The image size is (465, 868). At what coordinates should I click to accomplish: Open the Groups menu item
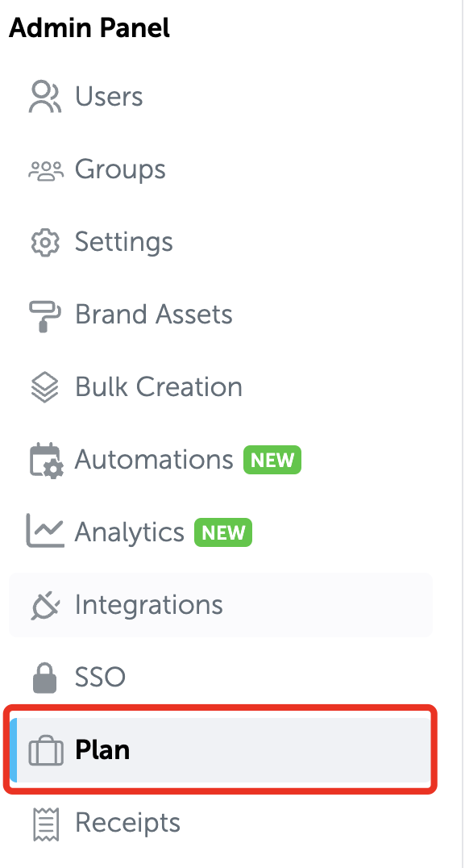[221, 169]
